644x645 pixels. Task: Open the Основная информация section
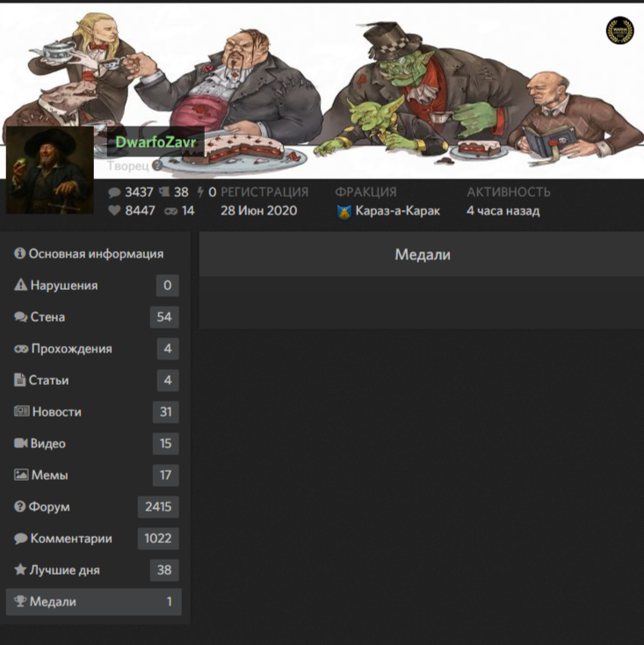[94, 254]
